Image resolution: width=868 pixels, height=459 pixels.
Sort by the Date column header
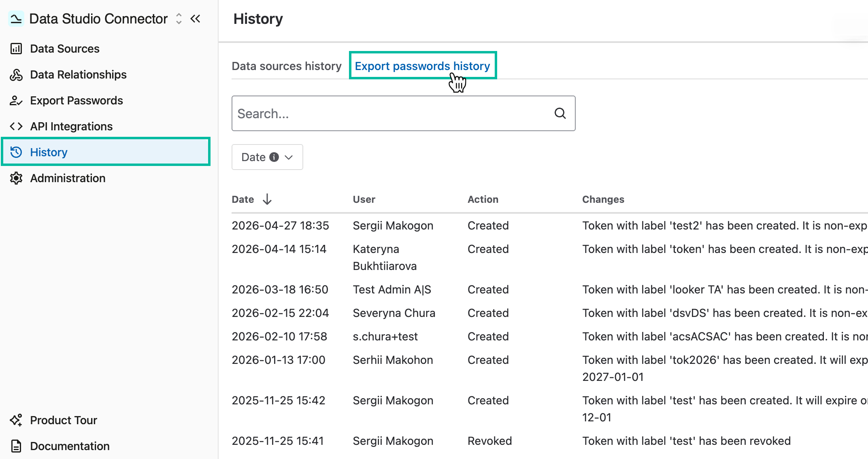click(x=243, y=199)
